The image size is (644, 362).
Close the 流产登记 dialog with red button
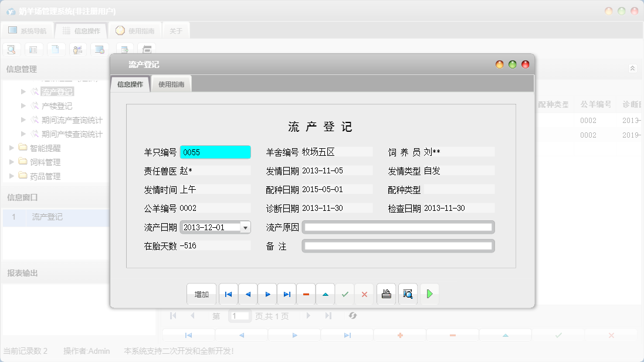(526, 64)
